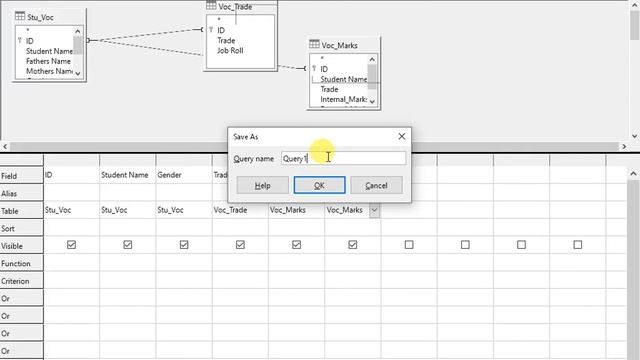Click Field cell containing Gender
This screenshot has width=640, height=360.
click(x=184, y=175)
